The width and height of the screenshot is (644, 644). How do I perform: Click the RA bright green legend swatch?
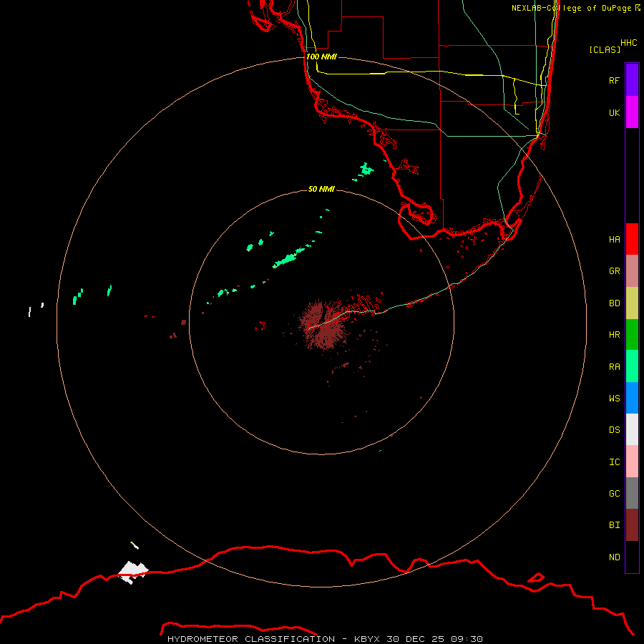pos(632,366)
